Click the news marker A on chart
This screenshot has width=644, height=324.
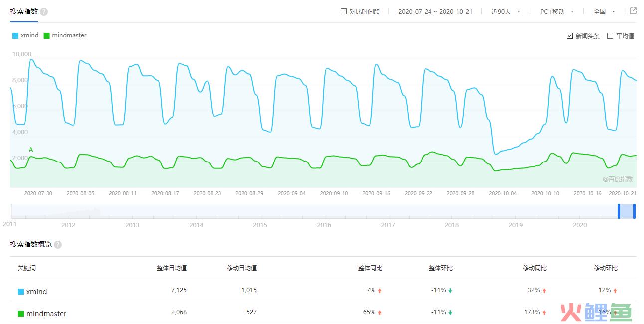point(31,149)
